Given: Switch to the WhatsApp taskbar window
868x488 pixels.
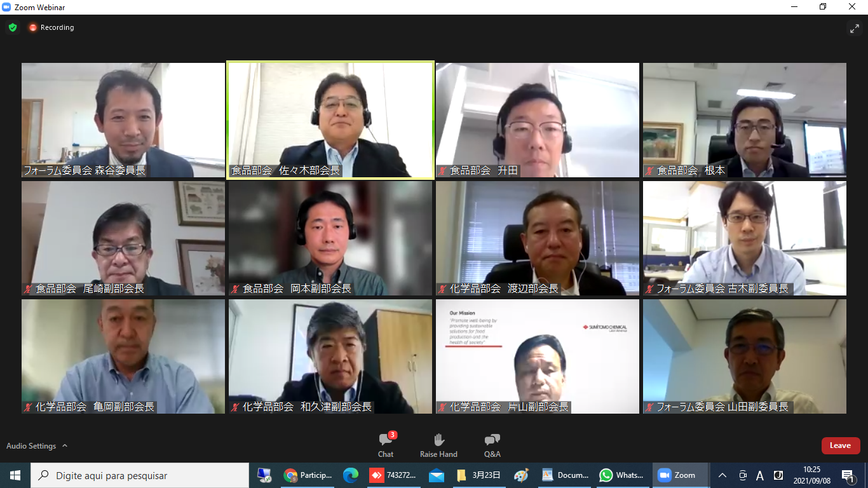Looking at the screenshot, I should (x=622, y=475).
